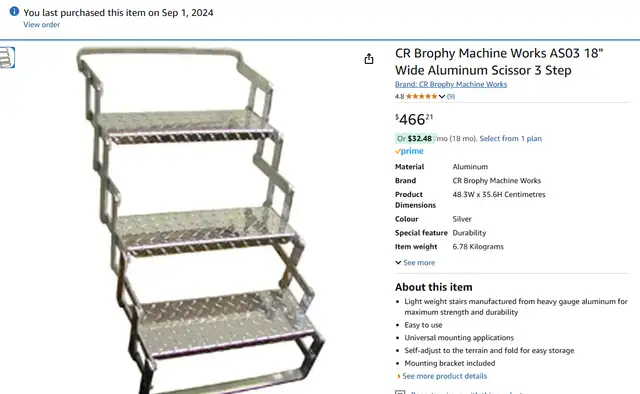Click the product title CR Brophy Machine Works AS03

pos(499,62)
